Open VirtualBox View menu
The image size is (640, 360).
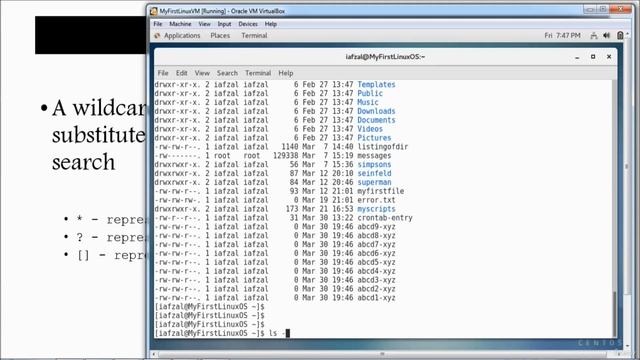point(204,24)
